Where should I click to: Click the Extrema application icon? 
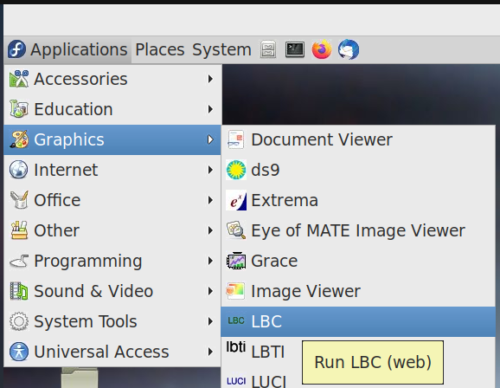click(236, 200)
